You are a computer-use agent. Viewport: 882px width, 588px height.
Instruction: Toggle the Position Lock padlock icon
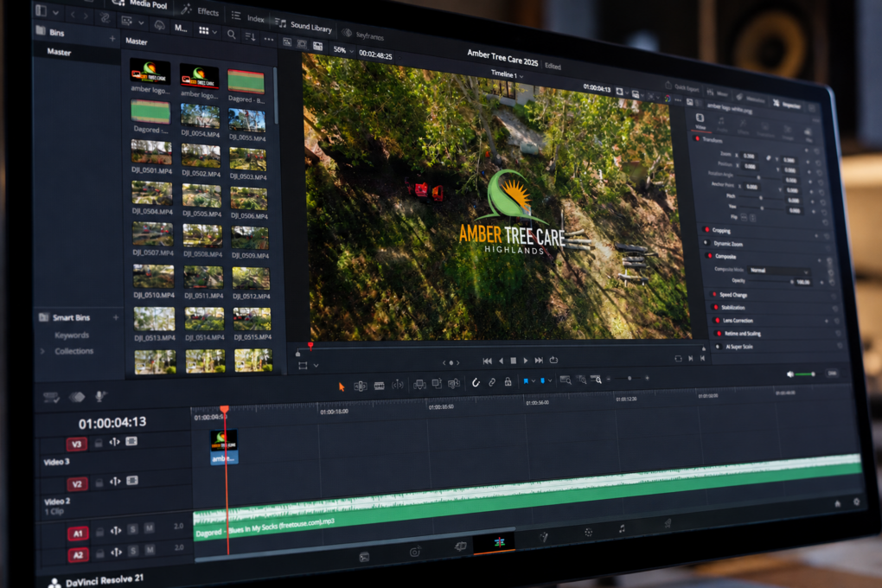point(508,381)
